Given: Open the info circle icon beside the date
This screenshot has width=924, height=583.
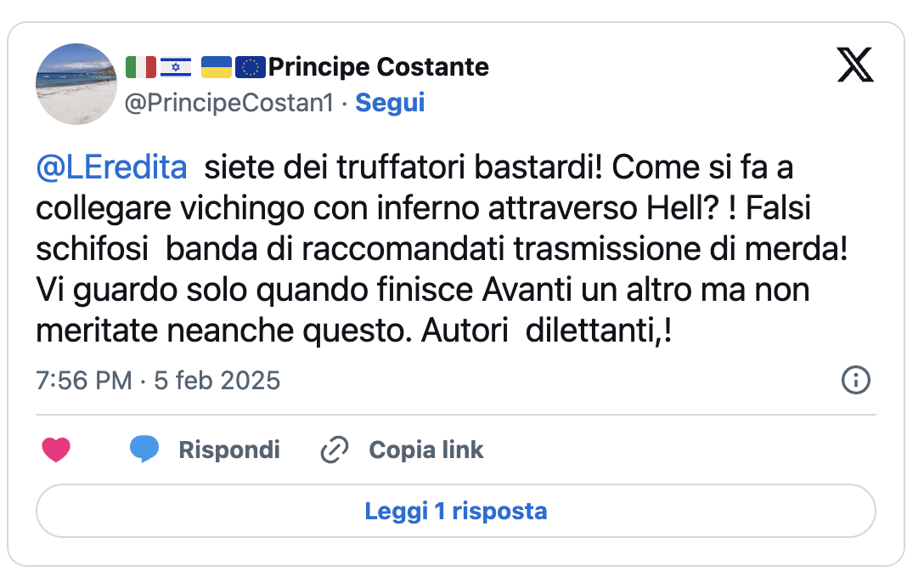Looking at the screenshot, I should 856,380.
